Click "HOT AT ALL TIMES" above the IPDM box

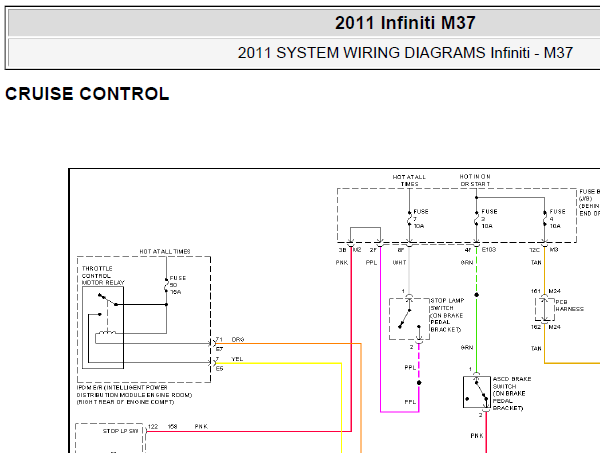click(x=165, y=251)
